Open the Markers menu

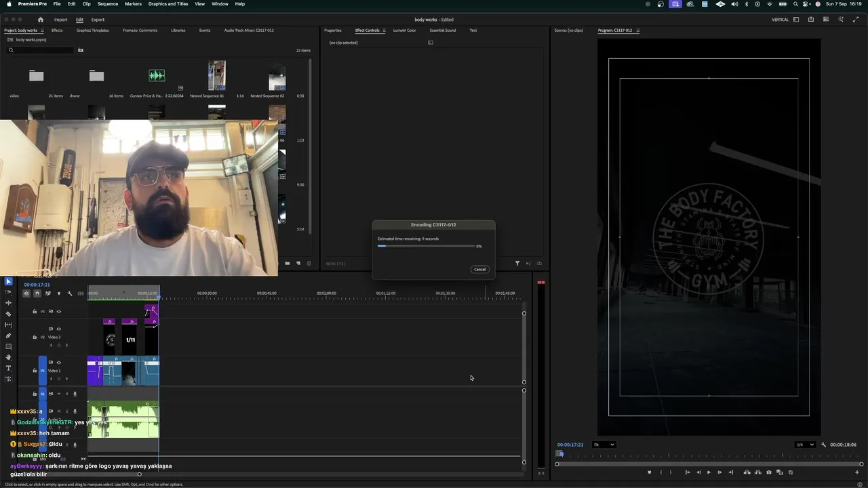pyautogui.click(x=133, y=4)
